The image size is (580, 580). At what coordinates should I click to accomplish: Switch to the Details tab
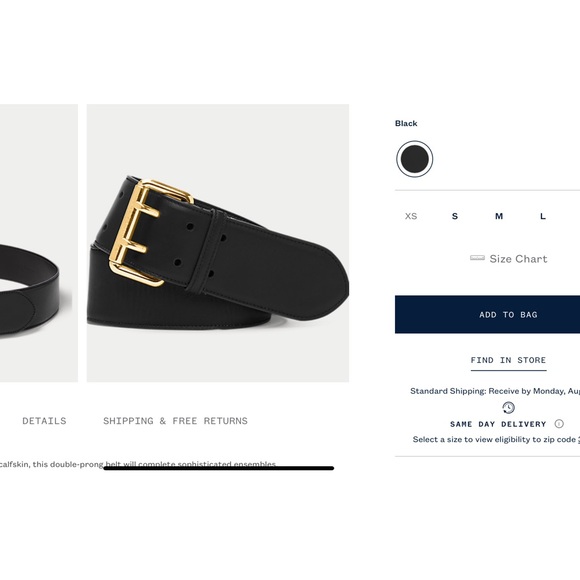[x=44, y=421]
